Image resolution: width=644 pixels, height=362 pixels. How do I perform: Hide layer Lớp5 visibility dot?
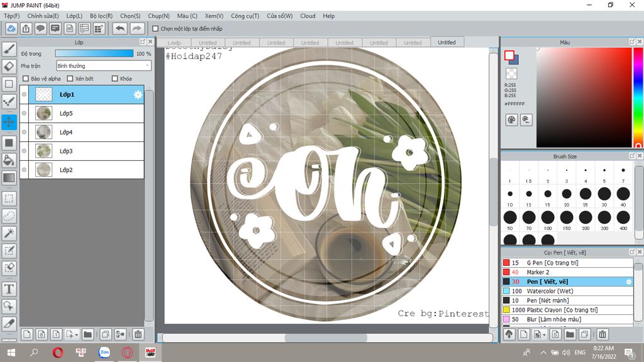pyautogui.click(x=25, y=113)
